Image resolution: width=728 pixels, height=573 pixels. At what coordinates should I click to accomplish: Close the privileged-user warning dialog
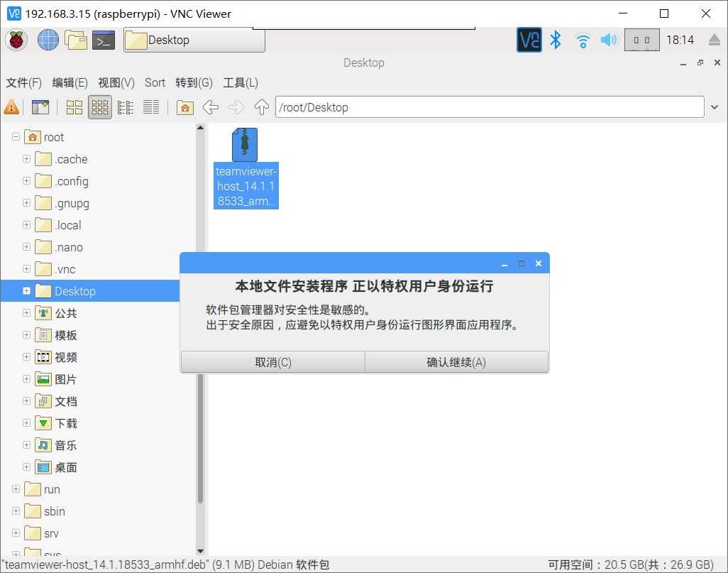538,263
